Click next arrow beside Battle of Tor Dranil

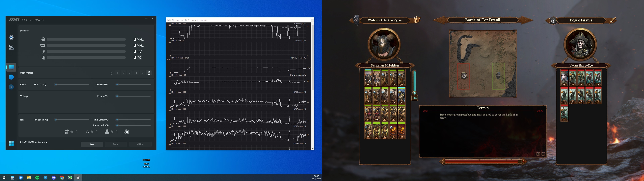click(x=526, y=20)
